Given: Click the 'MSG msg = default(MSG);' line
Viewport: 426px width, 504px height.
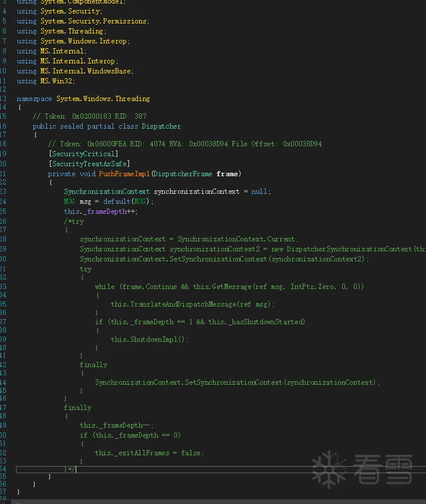Looking at the screenshot, I should click(109, 201).
